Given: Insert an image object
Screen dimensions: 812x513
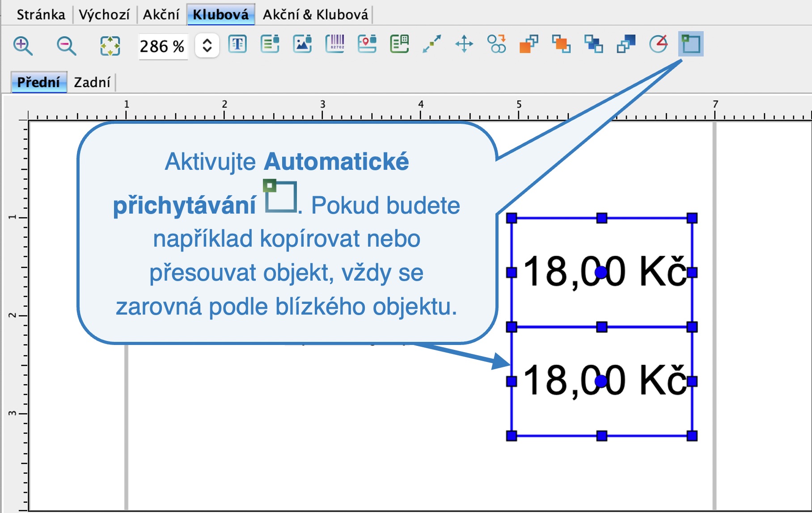Looking at the screenshot, I should coord(302,44).
